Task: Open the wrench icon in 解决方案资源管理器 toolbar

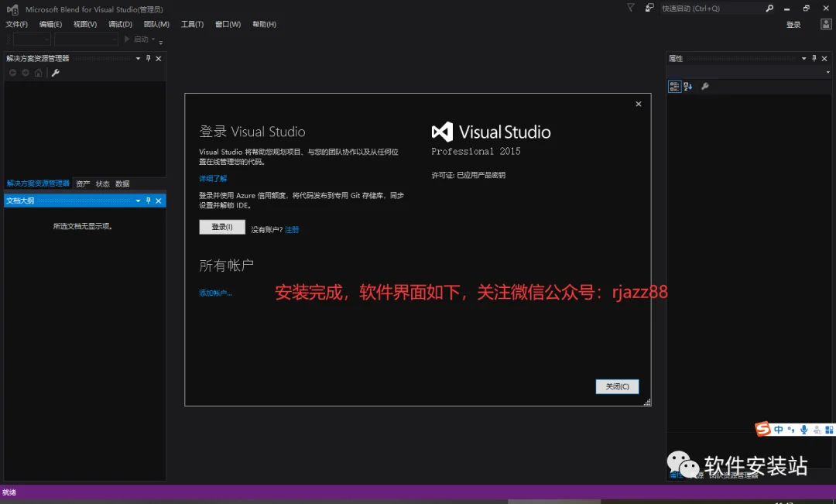Action: coord(56,73)
